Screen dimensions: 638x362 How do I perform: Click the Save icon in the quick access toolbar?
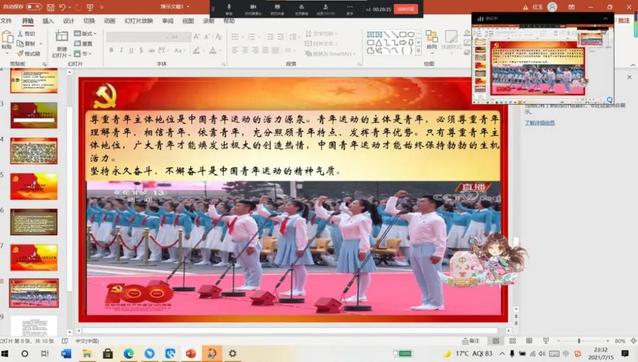click(x=50, y=7)
